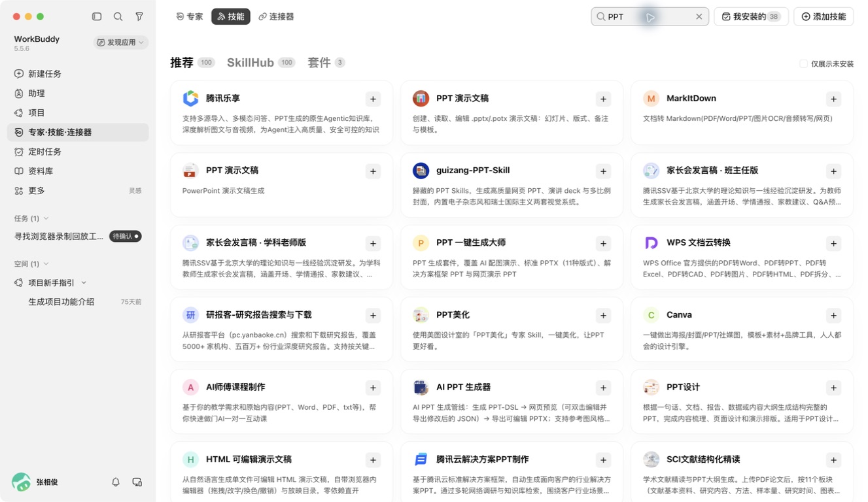Enable 仅展示未安装 checkbox
The image size is (868, 502).
pyautogui.click(x=803, y=63)
